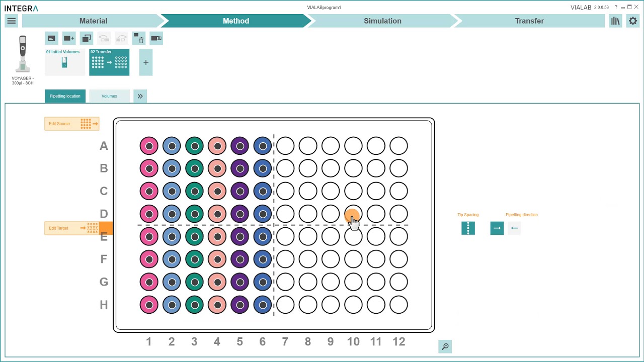Click column label 12
Screen dimensions: 644x362
point(399,342)
